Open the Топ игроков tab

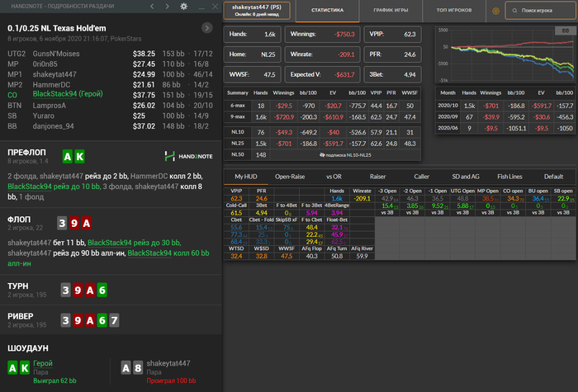pyautogui.click(x=453, y=12)
